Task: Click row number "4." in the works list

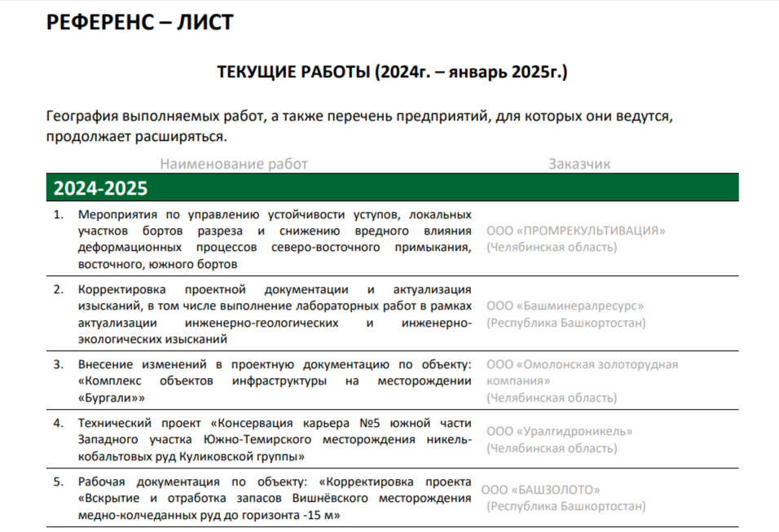Action: click(x=59, y=423)
